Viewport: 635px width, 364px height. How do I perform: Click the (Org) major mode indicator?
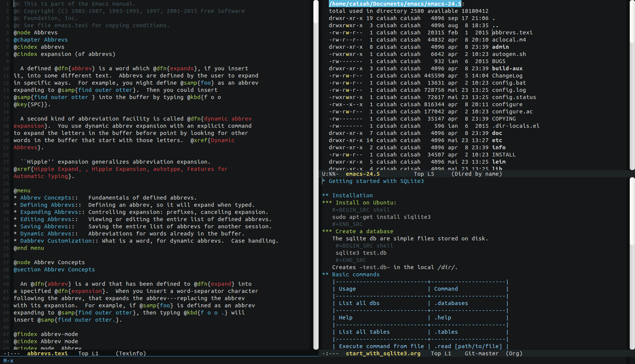tap(514, 353)
